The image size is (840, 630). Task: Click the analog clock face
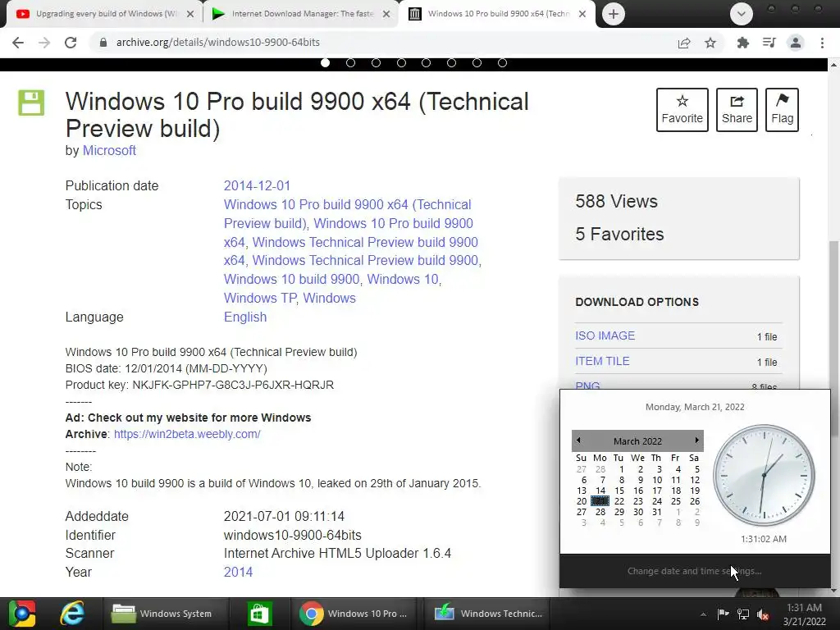click(764, 475)
